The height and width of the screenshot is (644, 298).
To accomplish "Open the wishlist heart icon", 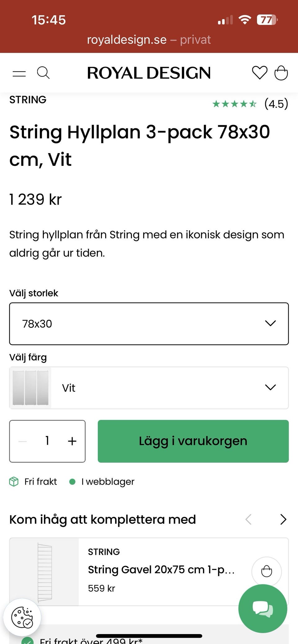I will [260, 73].
